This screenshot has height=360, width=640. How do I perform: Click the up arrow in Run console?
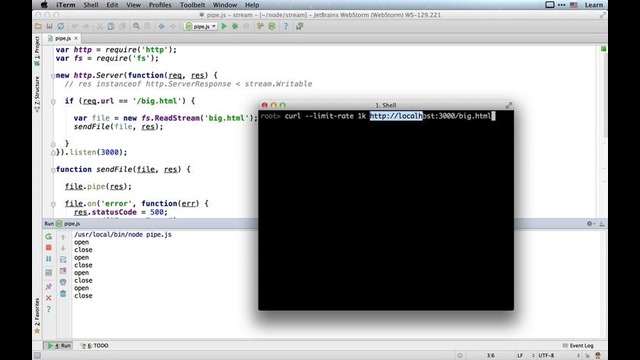click(x=63, y=237)
